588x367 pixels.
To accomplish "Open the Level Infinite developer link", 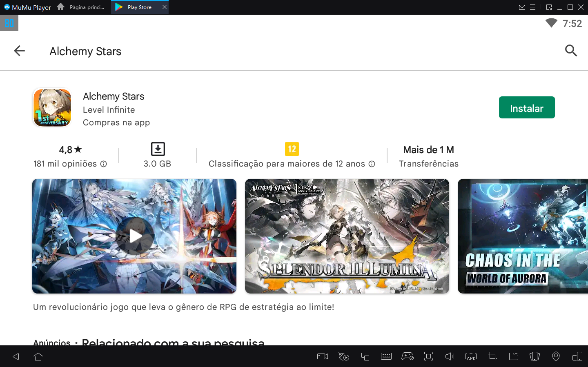I will tap(109, 110).
